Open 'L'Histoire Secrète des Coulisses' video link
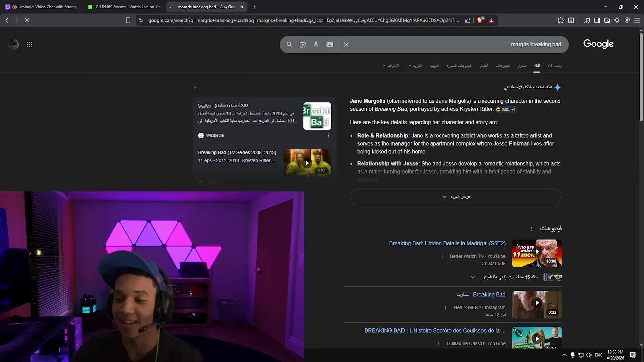This screenshot has height=362, width=644. point(435,331)
